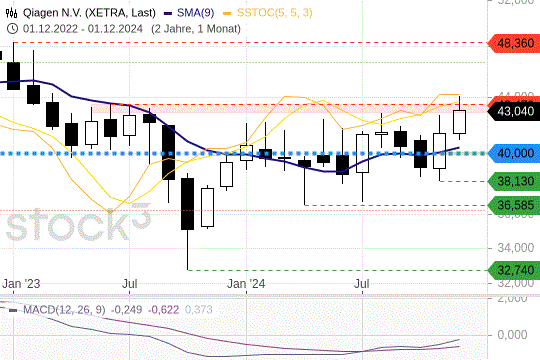Click the Jan '24 time axis label
The height and width of the screenshot is (360, 540).
pyautogui.click(x=246, y=284)
